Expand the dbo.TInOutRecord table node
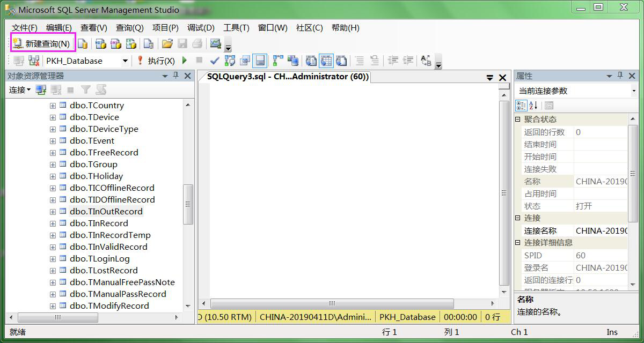This screenshot has width=644, height=343. coord(53,212)
